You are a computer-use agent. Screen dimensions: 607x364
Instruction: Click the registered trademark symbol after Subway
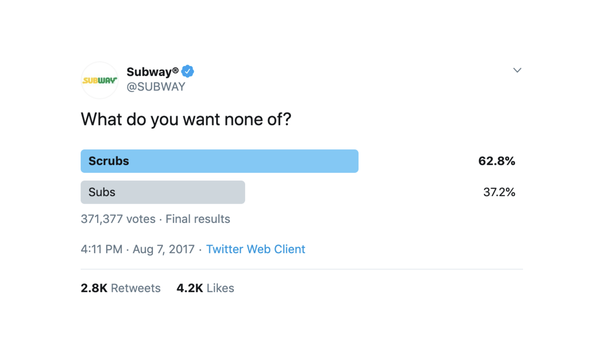[x=175, y=70]
